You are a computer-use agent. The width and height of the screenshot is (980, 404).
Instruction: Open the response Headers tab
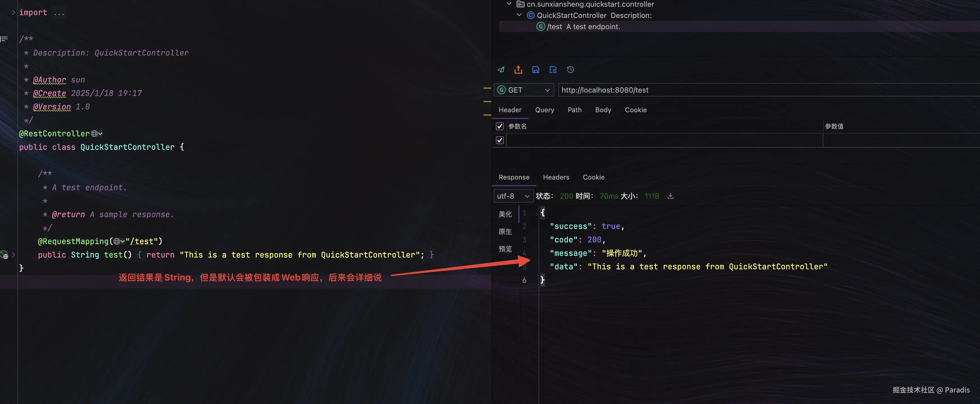556,177
